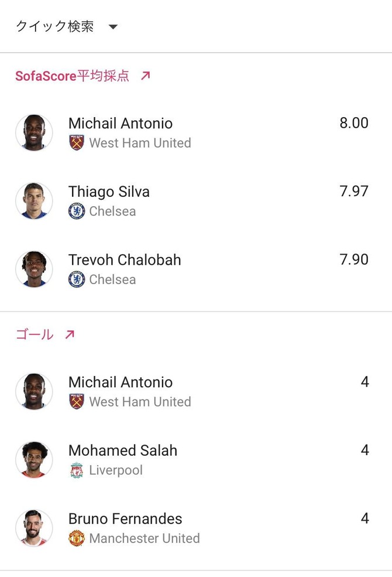Open SofaScore平均採点 ranking link
Viewport: 392px width, 577px height.
click(x=72, y=76)
